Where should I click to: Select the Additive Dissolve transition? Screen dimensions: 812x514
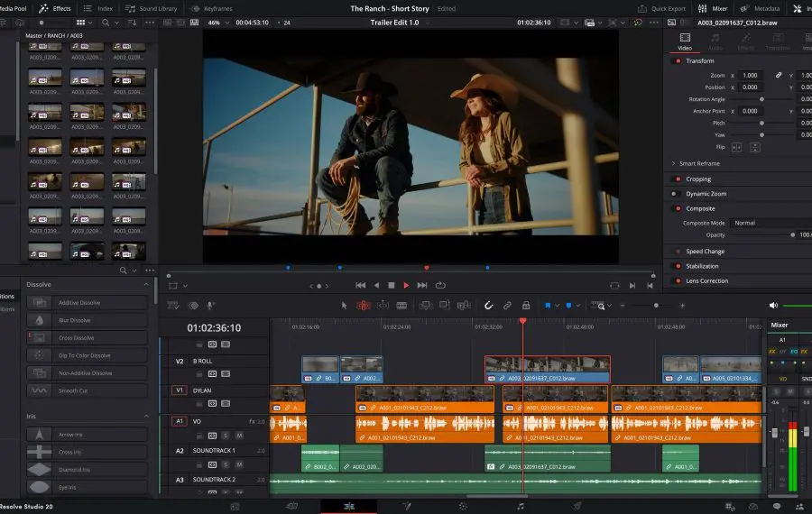click(x=87, y=303)
